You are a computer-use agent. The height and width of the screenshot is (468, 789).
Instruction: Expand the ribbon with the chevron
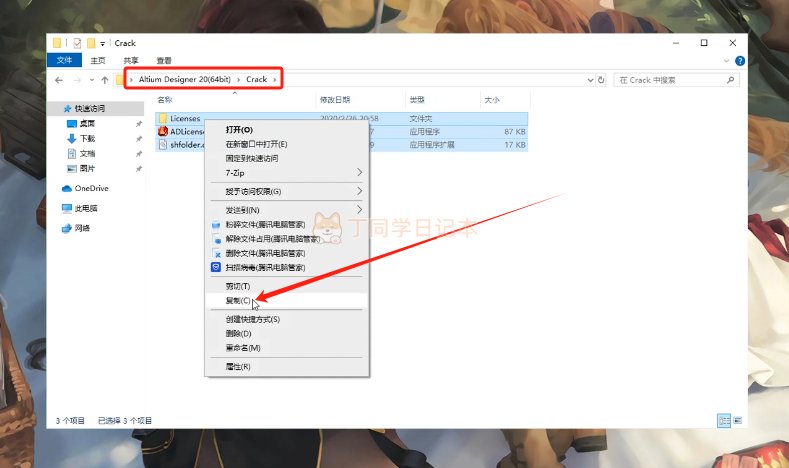tap(726, 61)
